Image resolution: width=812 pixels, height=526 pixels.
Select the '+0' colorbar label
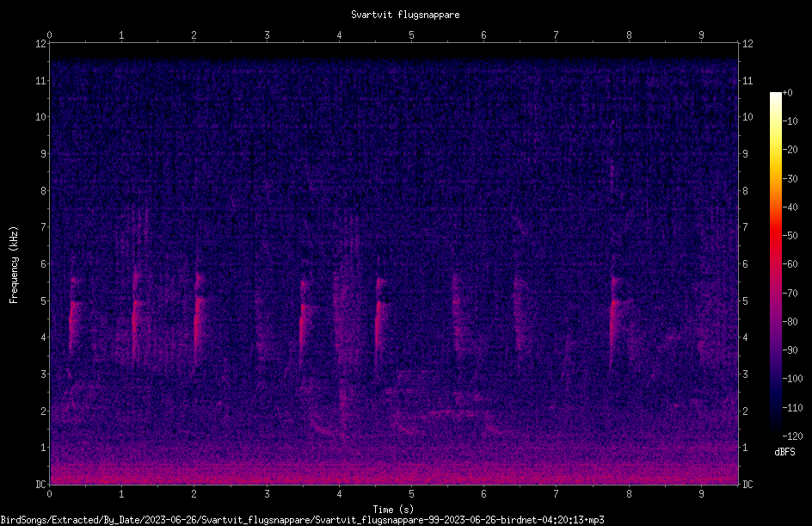click(x=788, y=93)
